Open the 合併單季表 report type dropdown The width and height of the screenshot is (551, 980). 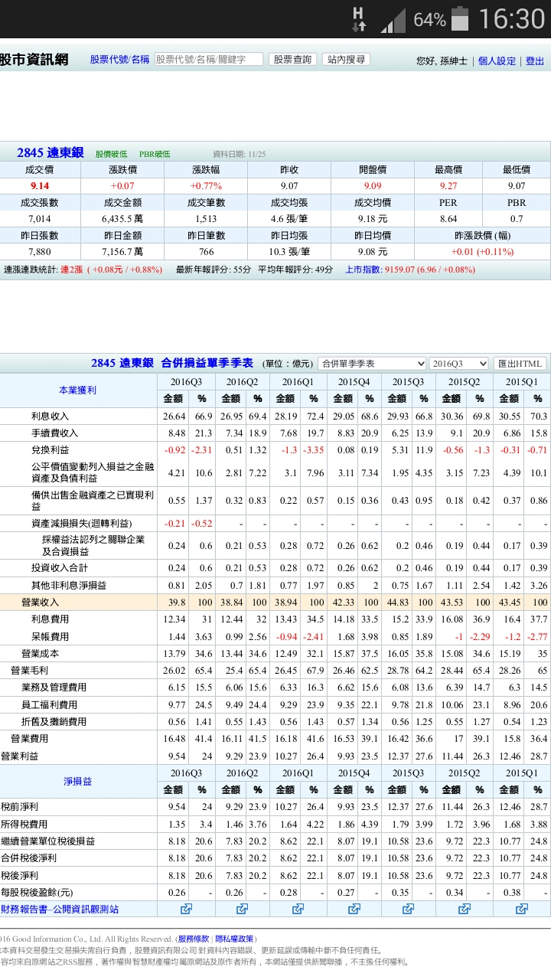coord(372,364)
